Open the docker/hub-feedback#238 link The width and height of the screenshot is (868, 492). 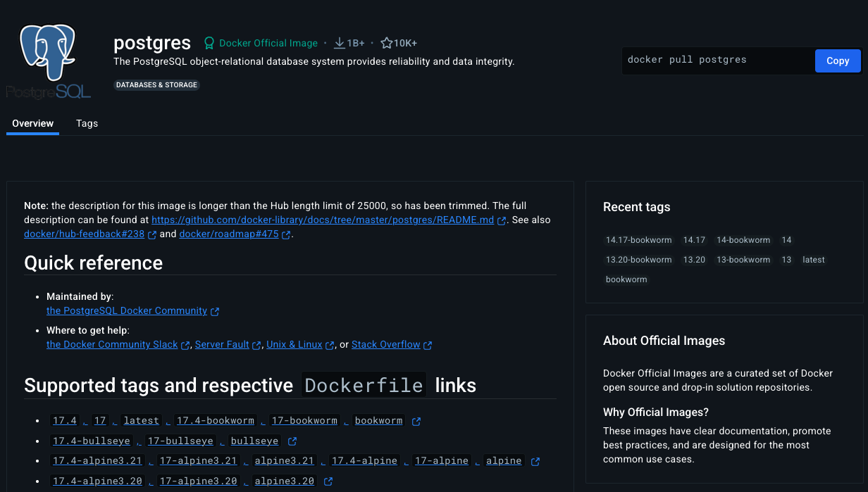pyautogui.click(x=84, y=234)
